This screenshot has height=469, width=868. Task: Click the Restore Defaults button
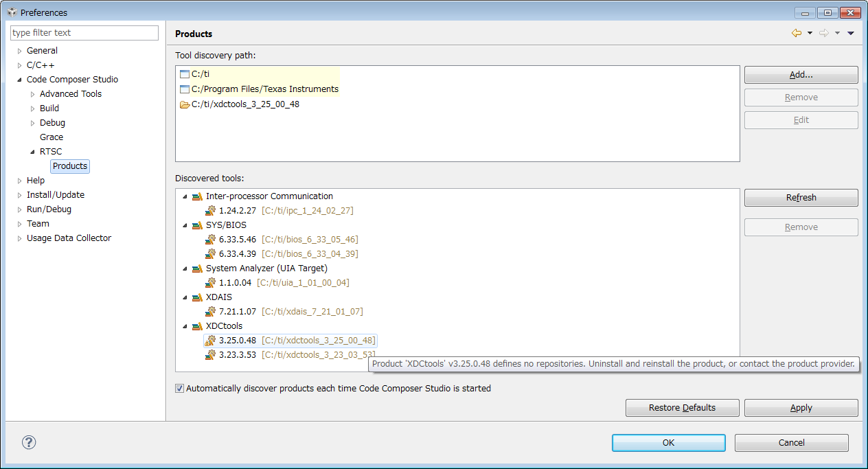tap(682, 408)
